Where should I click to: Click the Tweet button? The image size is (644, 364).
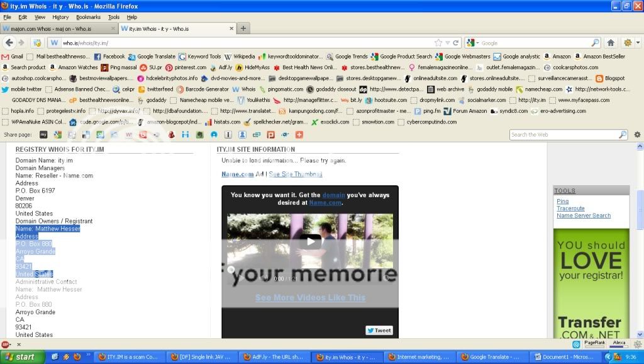pos(379,330)
